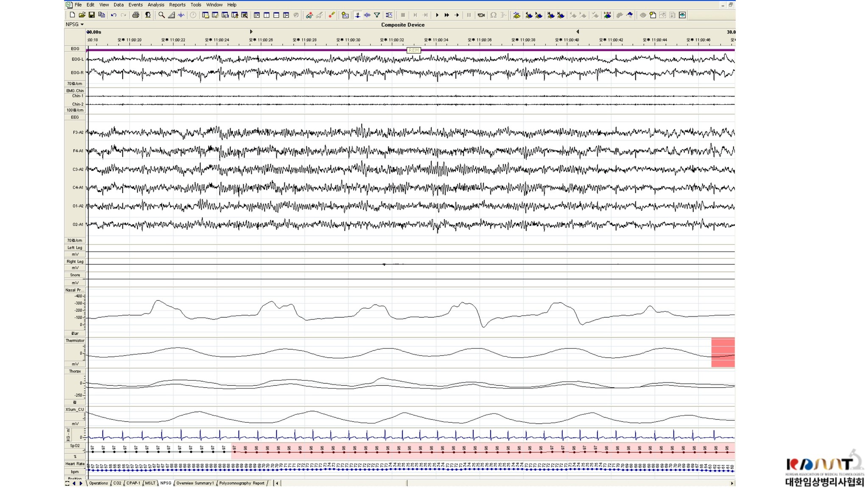Click the Undo arrow icon
The image size is (868, 488).
click(114, 15)
